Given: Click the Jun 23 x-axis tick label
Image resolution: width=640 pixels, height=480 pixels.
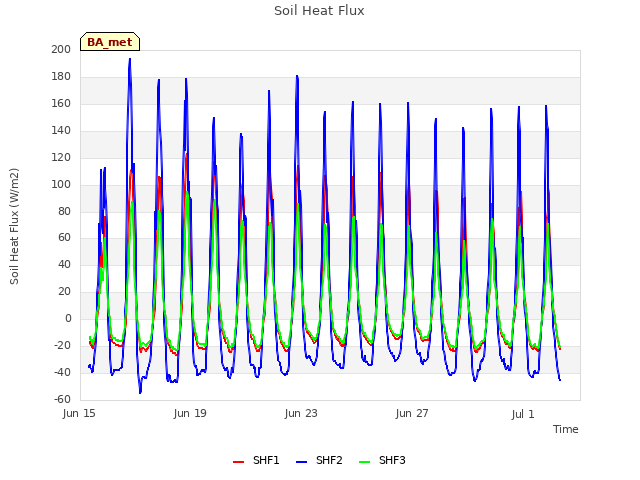Looking at the screenshot, I should click(x=301, y=413).
